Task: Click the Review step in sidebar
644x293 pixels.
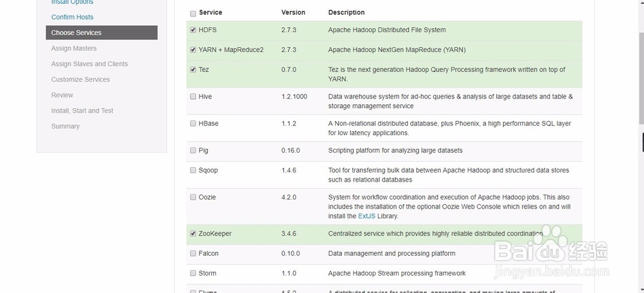Action: click(62, 95)
